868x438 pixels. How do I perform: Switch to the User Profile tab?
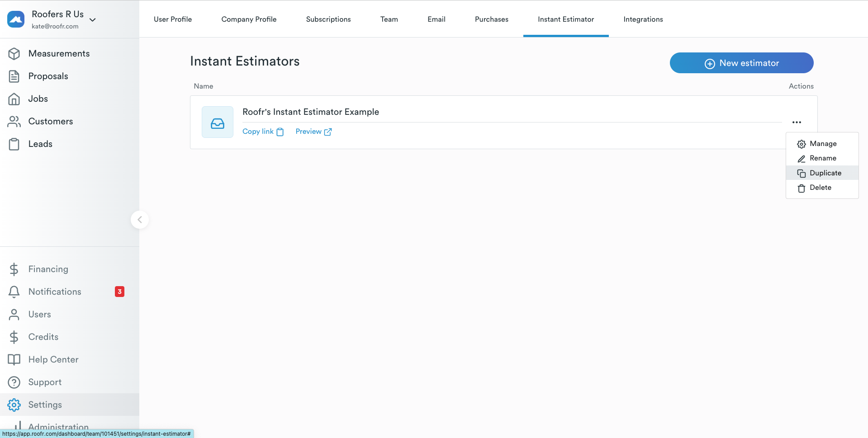173,19
